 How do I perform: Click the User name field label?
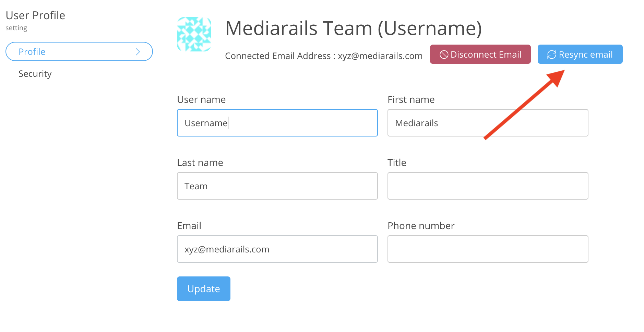201,99
